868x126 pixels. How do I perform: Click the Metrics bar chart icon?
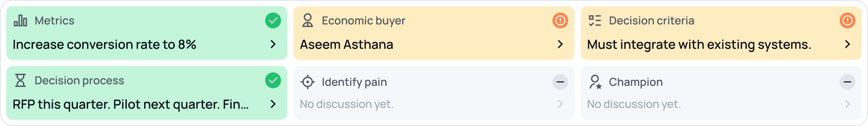point(20,20)
